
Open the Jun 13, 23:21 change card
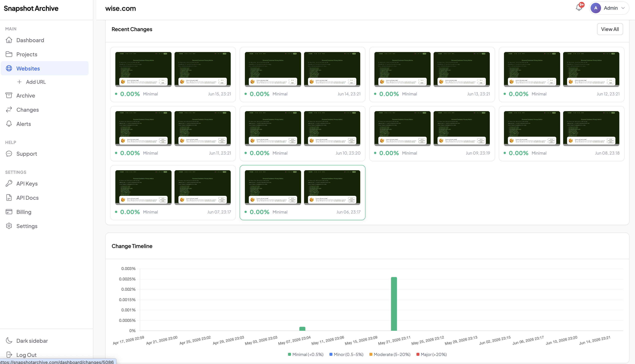pos(432,74)
